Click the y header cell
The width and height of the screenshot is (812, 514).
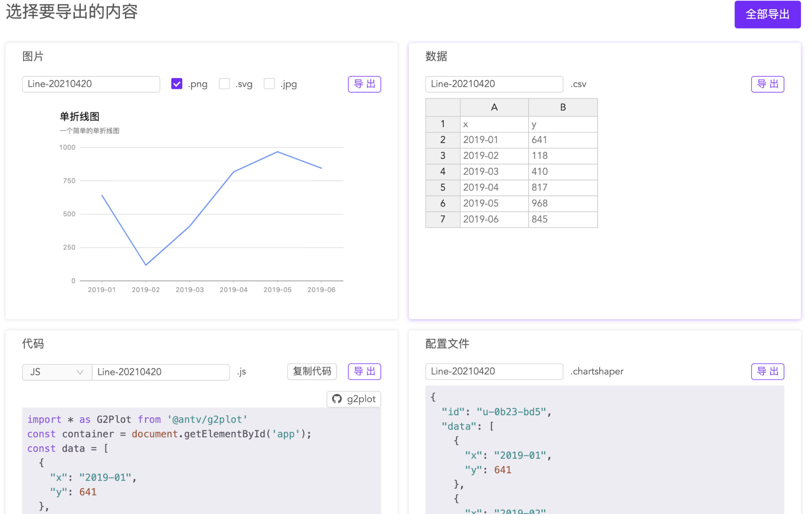tap(563, 124)
